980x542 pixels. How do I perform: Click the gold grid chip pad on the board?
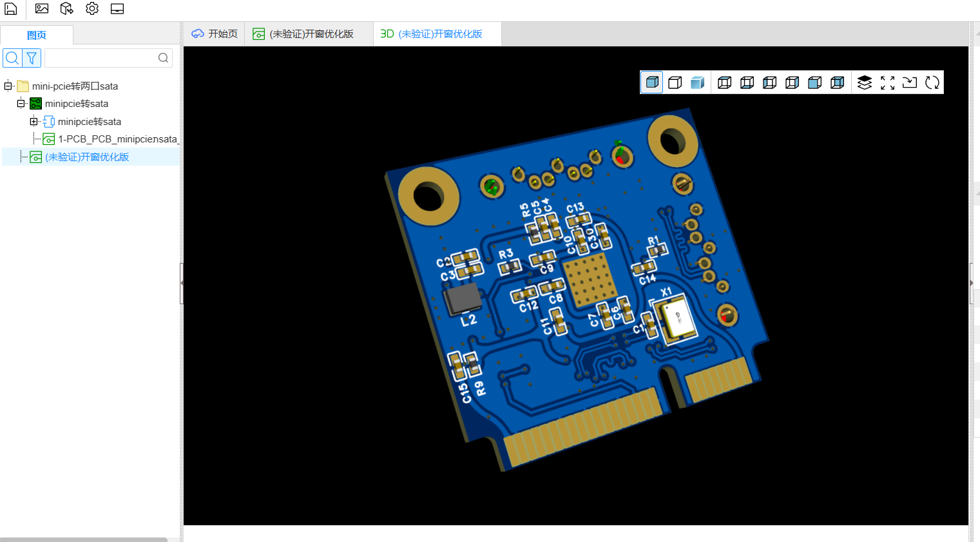(x=589, y=280)
